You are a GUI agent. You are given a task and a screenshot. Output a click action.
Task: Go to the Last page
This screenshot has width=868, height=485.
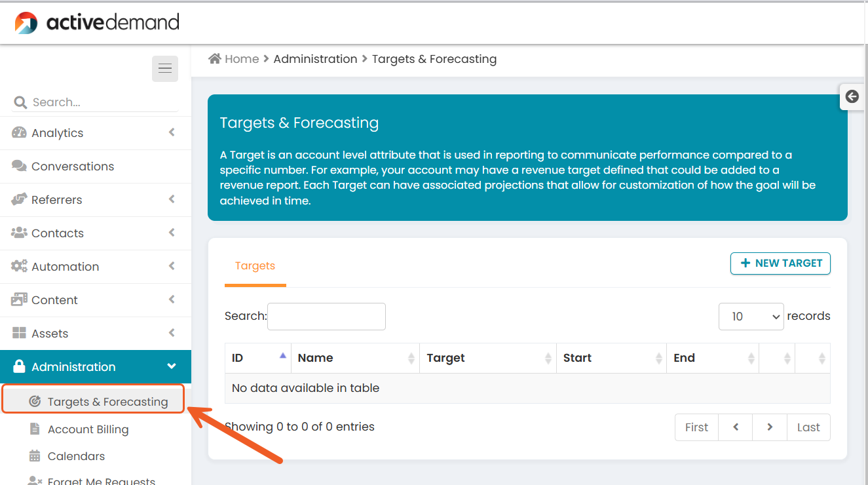click(x=808, y=427)
